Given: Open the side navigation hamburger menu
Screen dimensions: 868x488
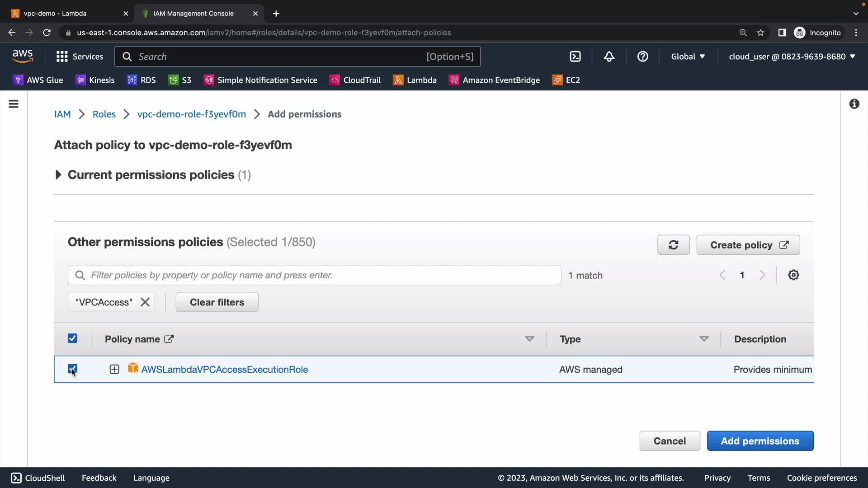Looking at the screenshot, I should 14,104.
